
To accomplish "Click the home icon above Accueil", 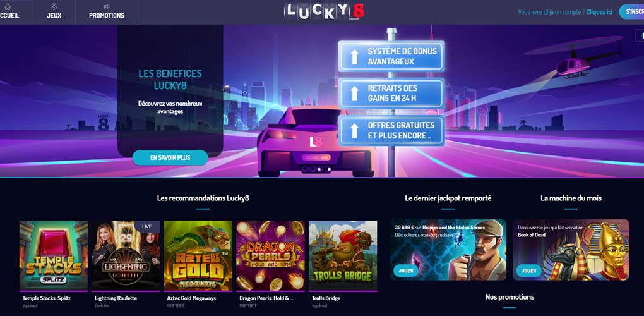I will point(8,6).
